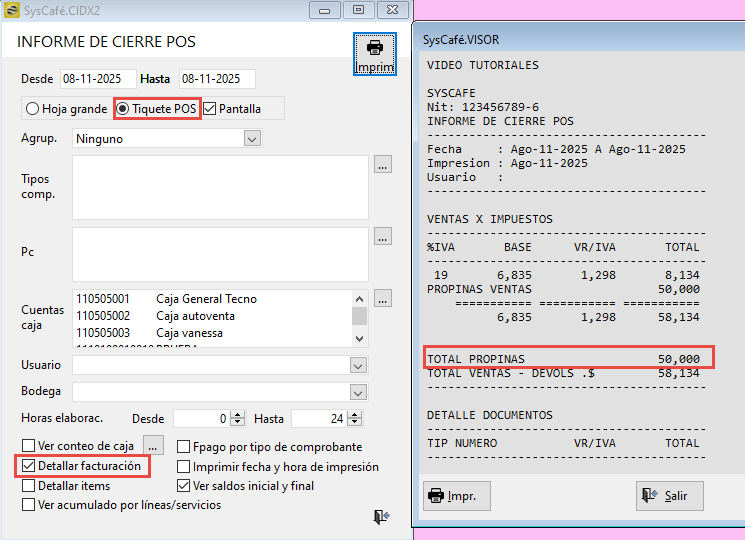Click the Pc list box
The height and width of the screenshot is (540, 745).
click(x=220, y=255)
